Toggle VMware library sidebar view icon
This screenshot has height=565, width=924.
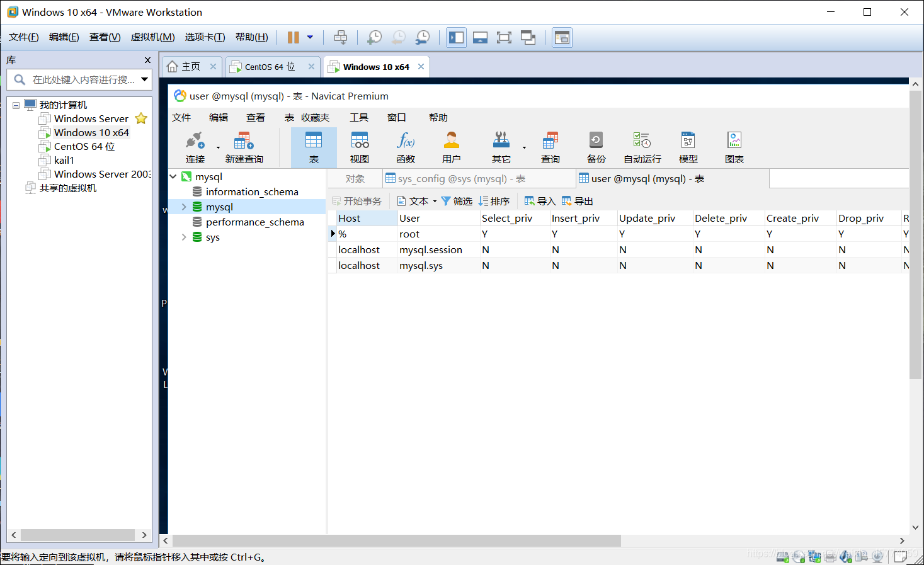(x=456, y=37)
